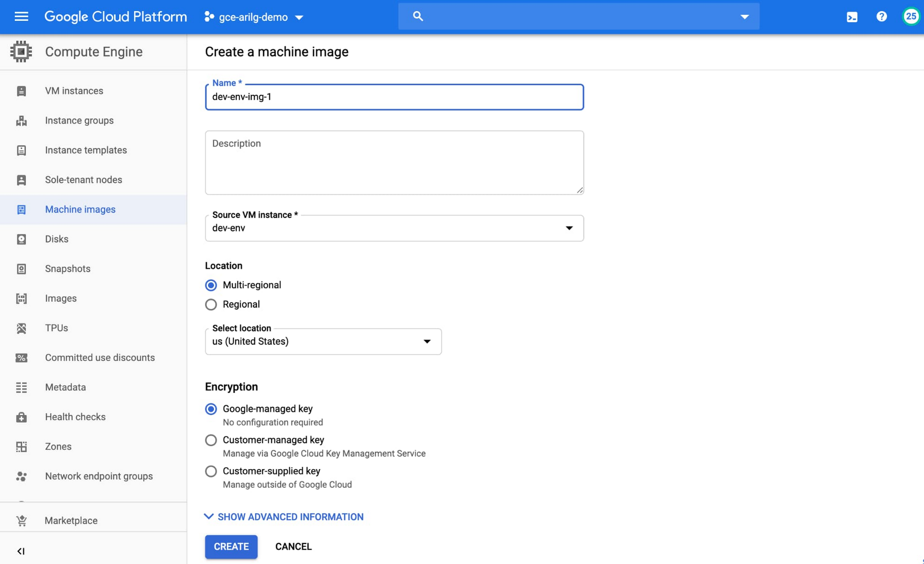This screenshot has height=564, width=924.
Task: Click the Health checks icon in sidebar
Action: click(x=21, y=417)
